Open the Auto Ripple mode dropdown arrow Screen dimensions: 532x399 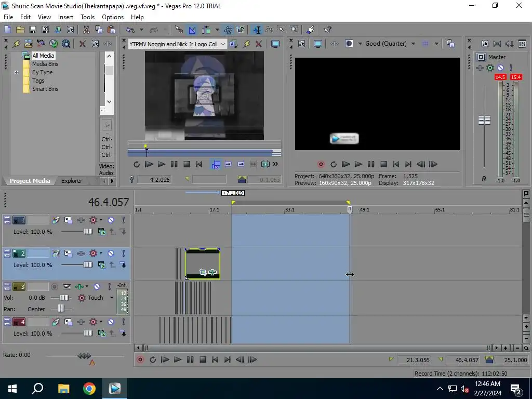pyautogui.click(x=217, y=30)
